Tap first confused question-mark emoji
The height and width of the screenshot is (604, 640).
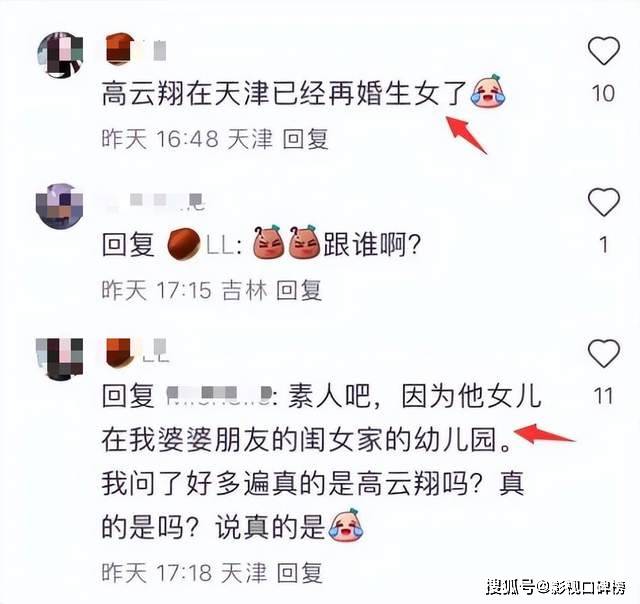269,242
